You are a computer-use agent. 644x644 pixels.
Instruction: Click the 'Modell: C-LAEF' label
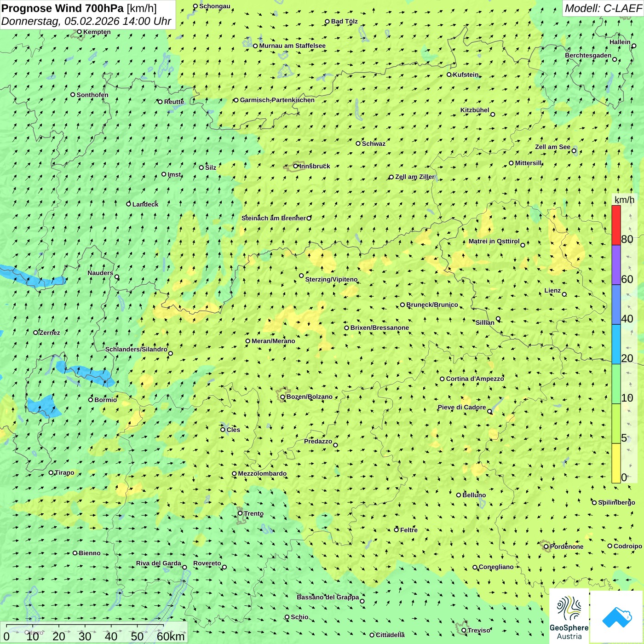603,8
